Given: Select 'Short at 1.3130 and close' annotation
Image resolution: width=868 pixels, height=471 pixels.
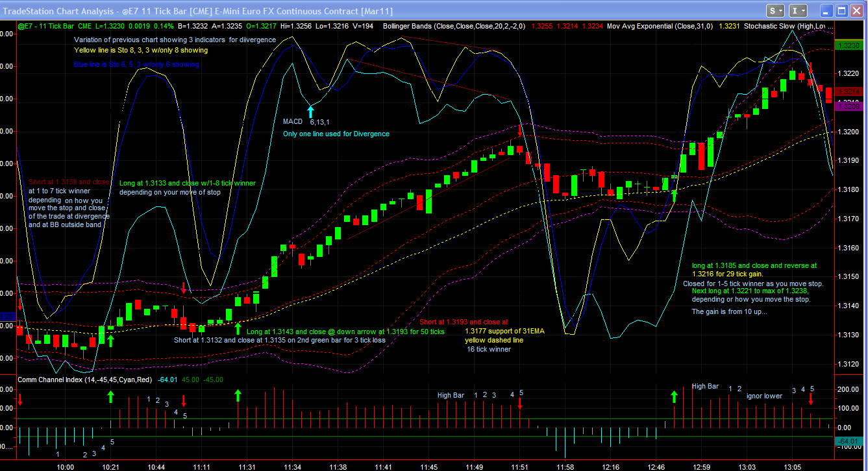Looking at the screenshot, I should (69, 182).
